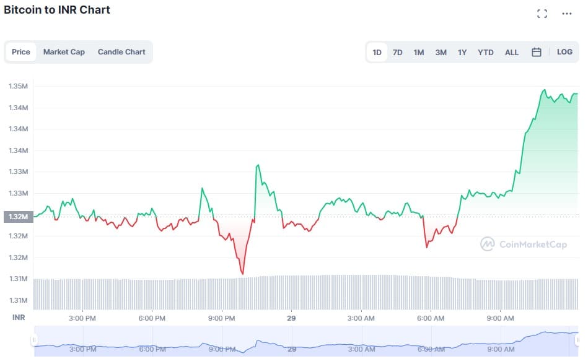Click the 1.35M y-axis label

pos(18,86)
